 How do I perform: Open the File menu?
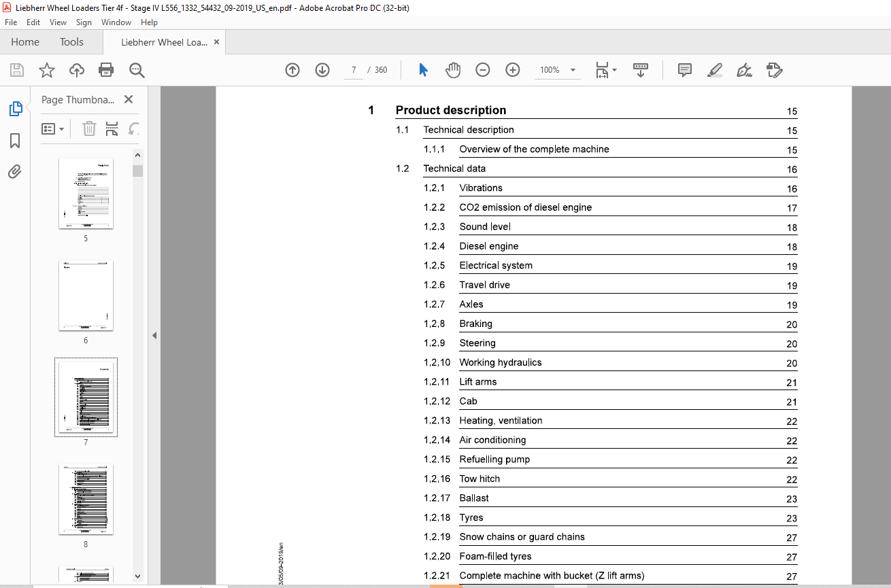[x=11, y=22]
